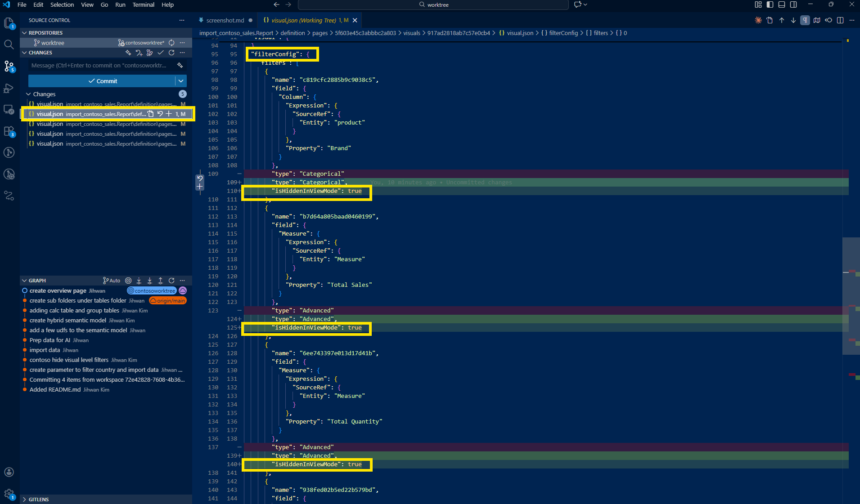Viewport: 860px width, 504px height.
Task: Toggle secondary side bar visibility
Action: tap(793, 4)
